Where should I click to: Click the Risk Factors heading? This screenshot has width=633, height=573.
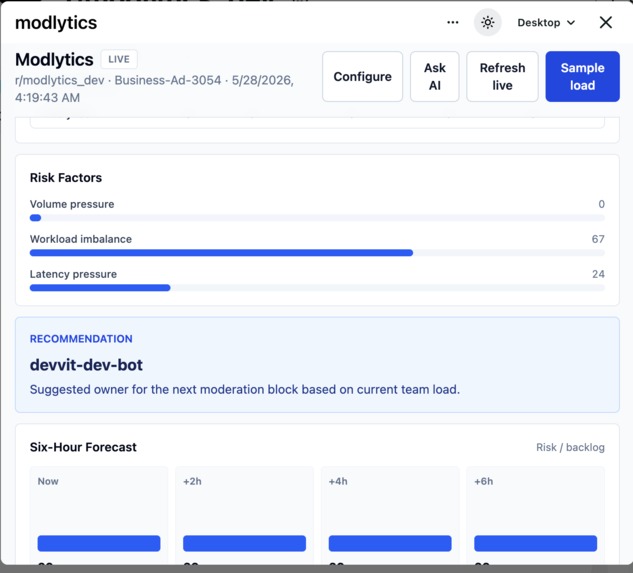[x=66, y=178]
